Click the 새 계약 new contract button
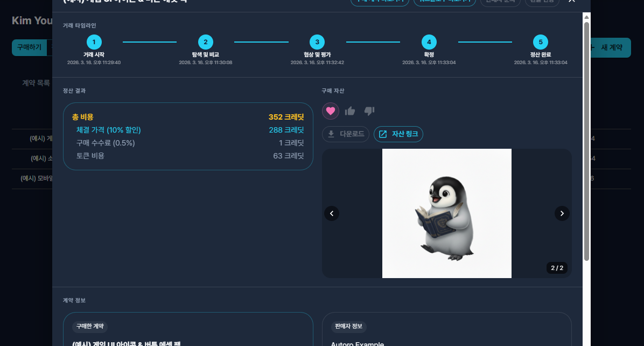Viewport: 644px width, 346px height. click(x=611, y=47)
